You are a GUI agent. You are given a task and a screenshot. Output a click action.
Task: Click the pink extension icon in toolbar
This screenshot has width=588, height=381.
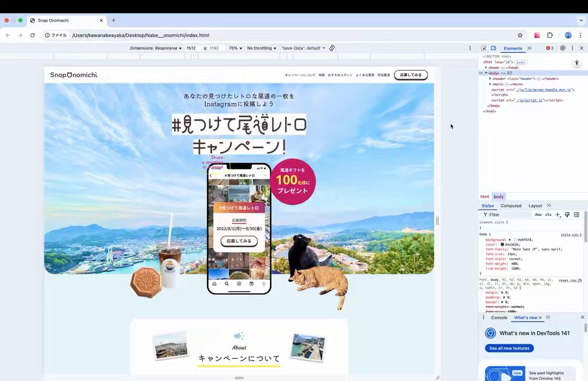[x=537, y=35]
